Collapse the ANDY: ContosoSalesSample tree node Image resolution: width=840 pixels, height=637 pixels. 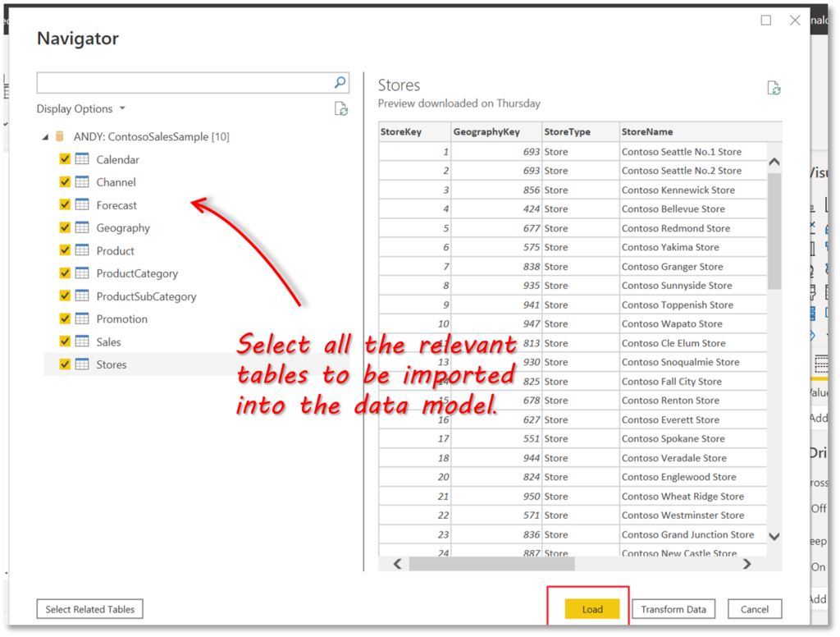(x=45, y=136)
